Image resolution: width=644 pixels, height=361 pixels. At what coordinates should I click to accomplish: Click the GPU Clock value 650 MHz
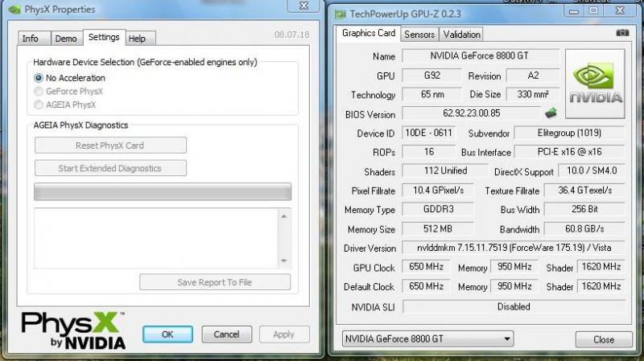(x=426, y=267)
